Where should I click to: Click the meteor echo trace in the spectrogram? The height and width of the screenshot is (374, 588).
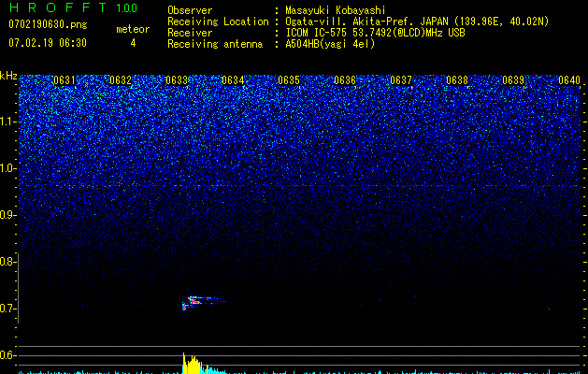203,302
